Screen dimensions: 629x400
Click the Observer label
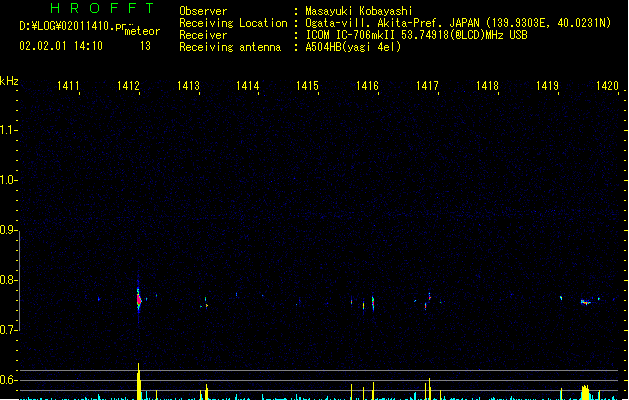(203, 11)
